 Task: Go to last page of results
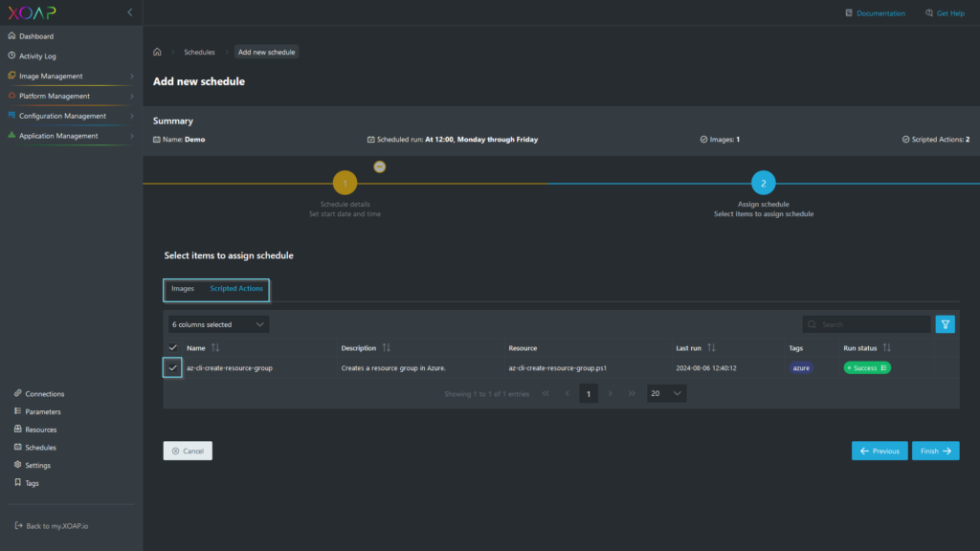(632, 393)
